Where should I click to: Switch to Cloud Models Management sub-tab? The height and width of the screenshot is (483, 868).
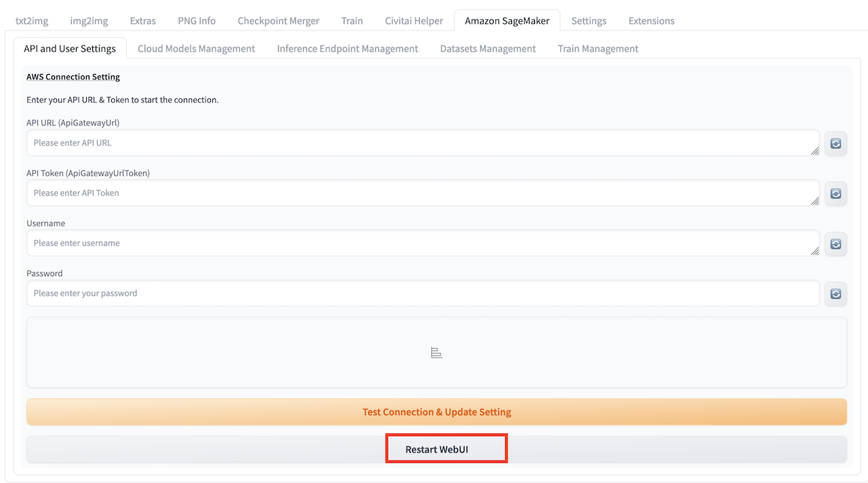pos(196,49)
